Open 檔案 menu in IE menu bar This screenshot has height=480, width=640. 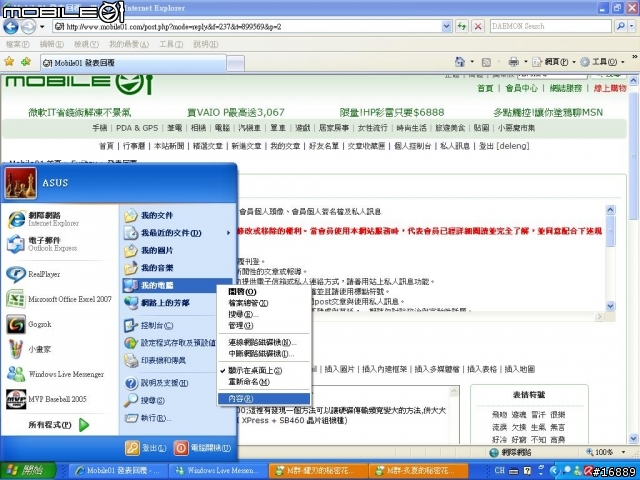(x=18, y=44)
